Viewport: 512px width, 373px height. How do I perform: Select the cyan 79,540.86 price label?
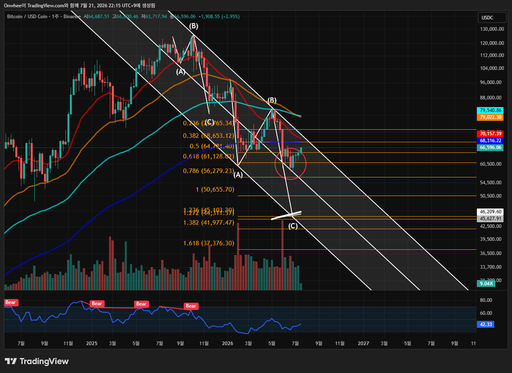[x=490, y=110]
